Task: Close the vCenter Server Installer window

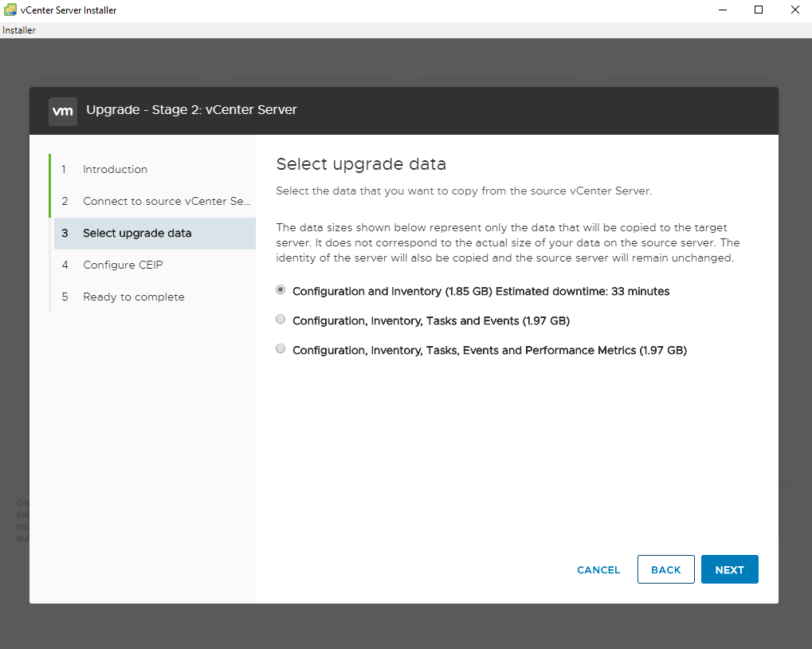Action: pyautogui.click(x=794, y=10)
